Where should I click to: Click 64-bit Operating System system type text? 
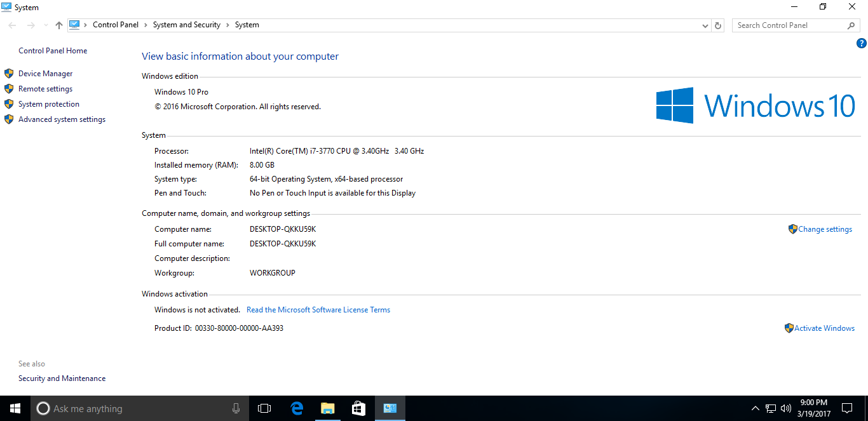[326, 179]
